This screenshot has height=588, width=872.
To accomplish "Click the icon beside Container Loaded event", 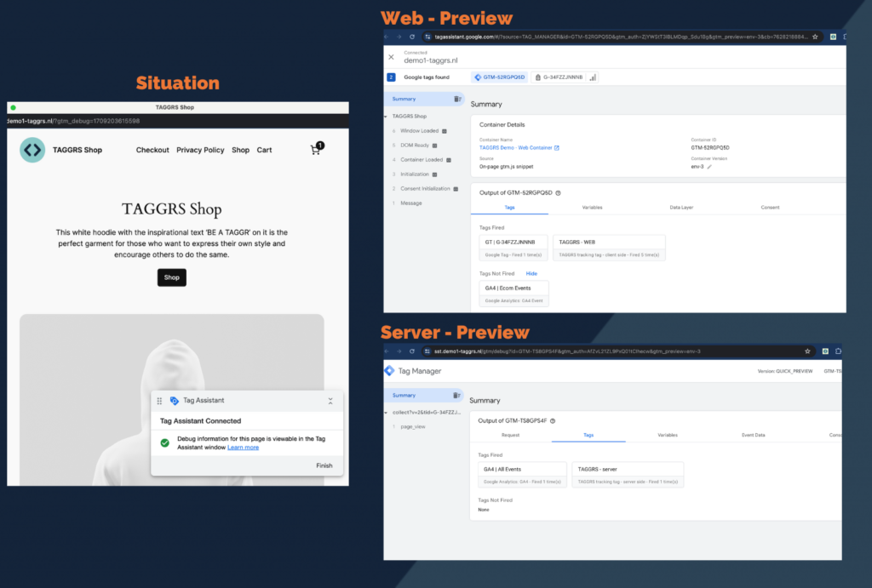I will click(449, 160).
